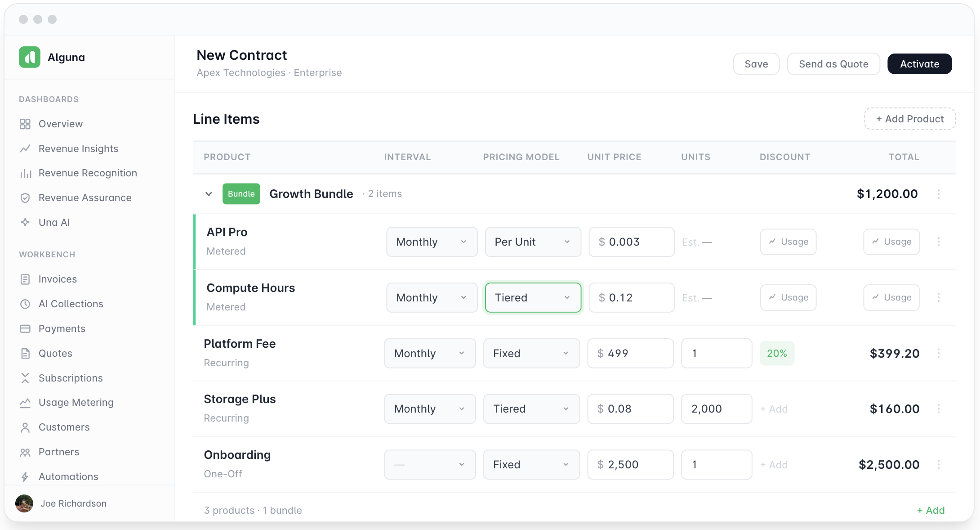Viewport: 980px width, 530px height.
Task: Click the 20% discount badge on Platform Fee
Action: pos(777,353)
